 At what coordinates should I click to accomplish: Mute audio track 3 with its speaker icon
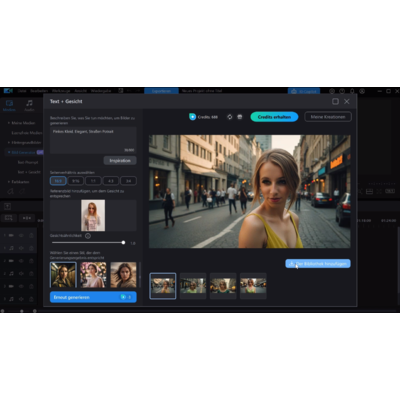click(21, 299)
